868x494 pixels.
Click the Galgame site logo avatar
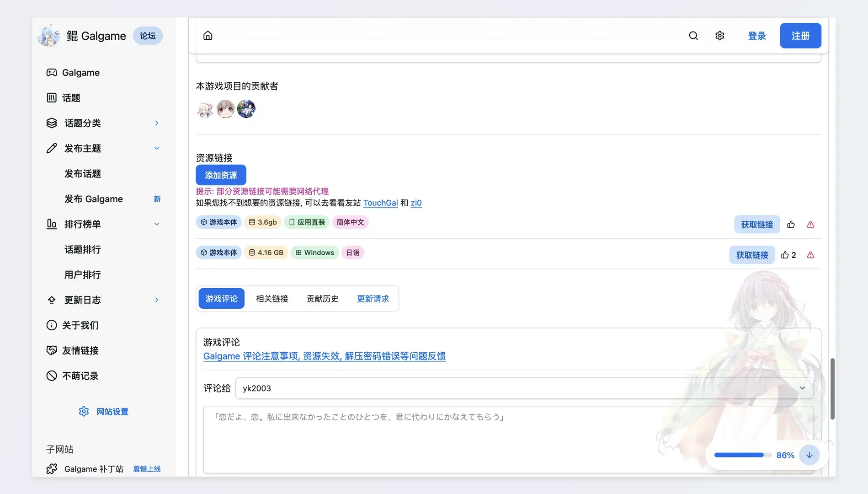pyautogui.click(x=48, y=36)
